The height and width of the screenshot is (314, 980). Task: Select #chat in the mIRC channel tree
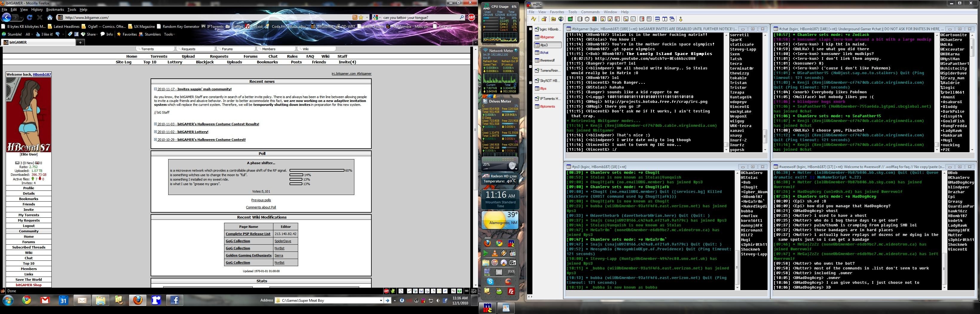tap(544, 53)
